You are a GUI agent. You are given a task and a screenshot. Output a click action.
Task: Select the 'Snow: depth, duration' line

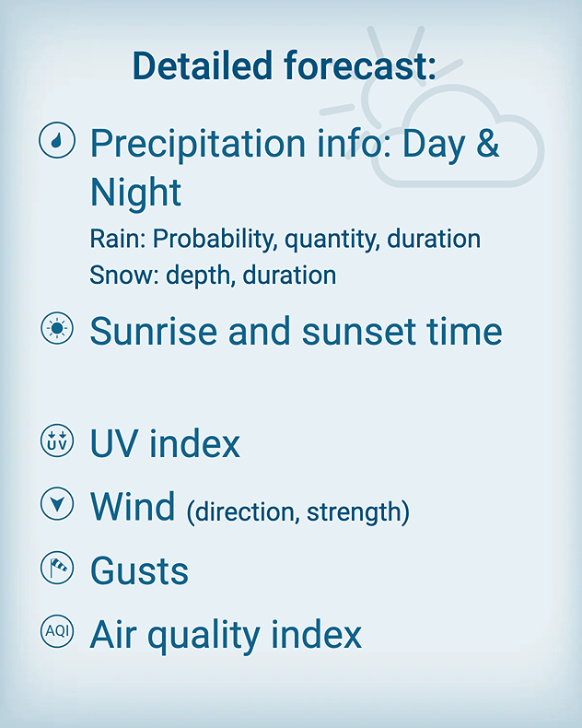(x=213, y=275)
